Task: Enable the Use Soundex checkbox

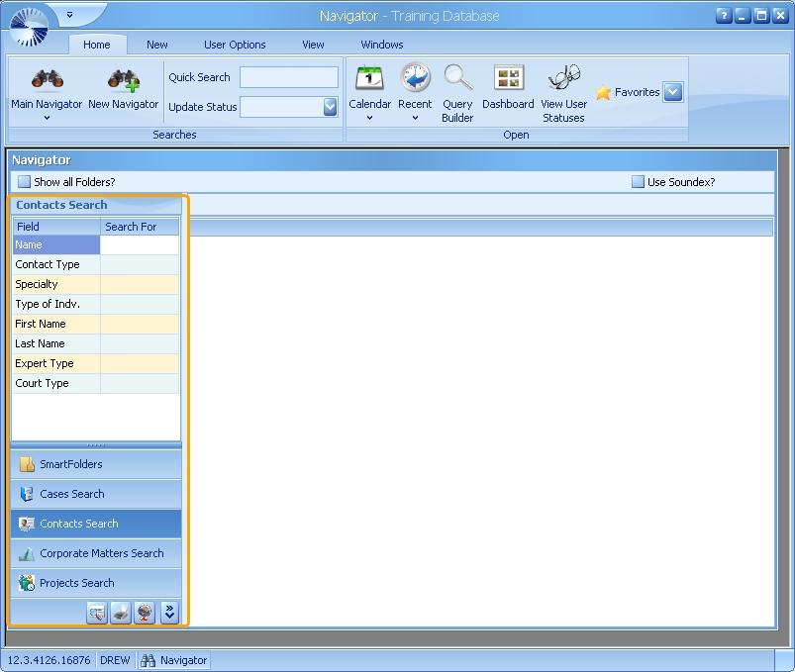Action: [638, 182]
